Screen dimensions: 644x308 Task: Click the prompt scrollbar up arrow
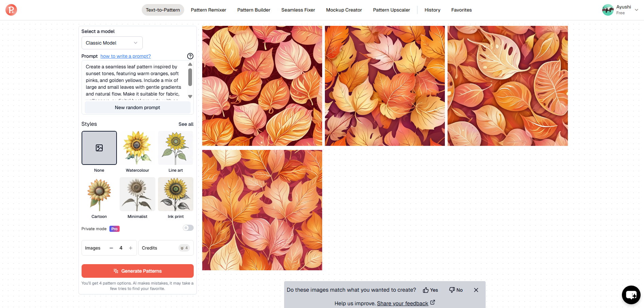tap(190, 64)
